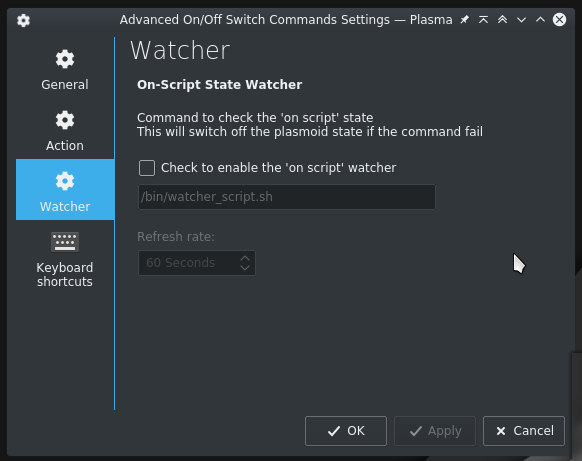This screenshot has height=461, width=582.
Task: Pin the settings window on all desktops
Action: click(x=464, y=20)
